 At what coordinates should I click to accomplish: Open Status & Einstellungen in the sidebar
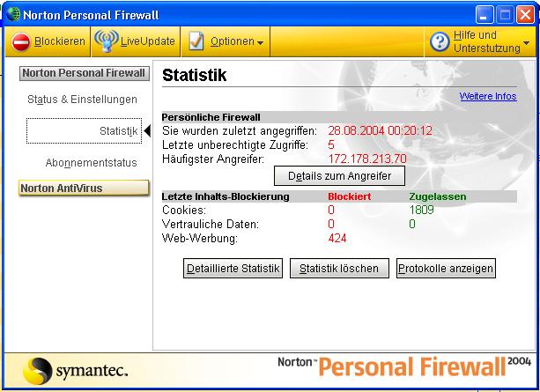82,100
